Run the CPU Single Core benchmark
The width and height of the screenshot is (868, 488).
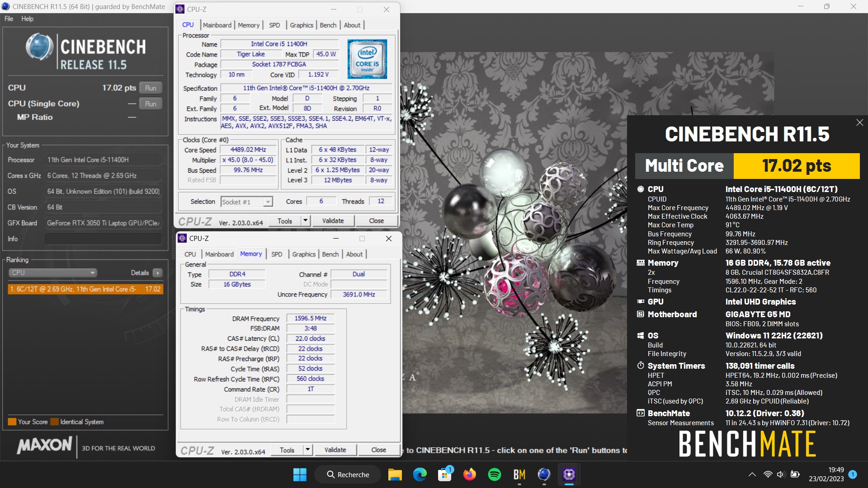[x=151, y=104]
